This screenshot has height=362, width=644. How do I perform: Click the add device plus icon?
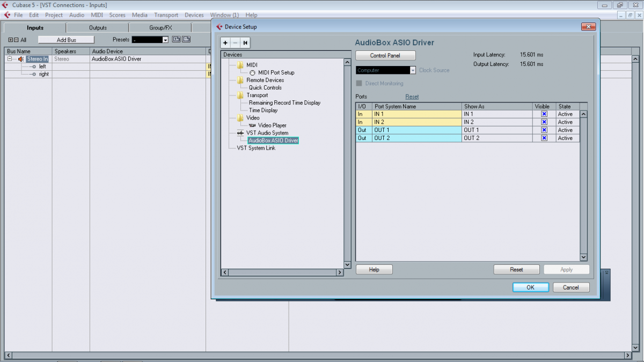pyautogui.click(x=225, y=43)
